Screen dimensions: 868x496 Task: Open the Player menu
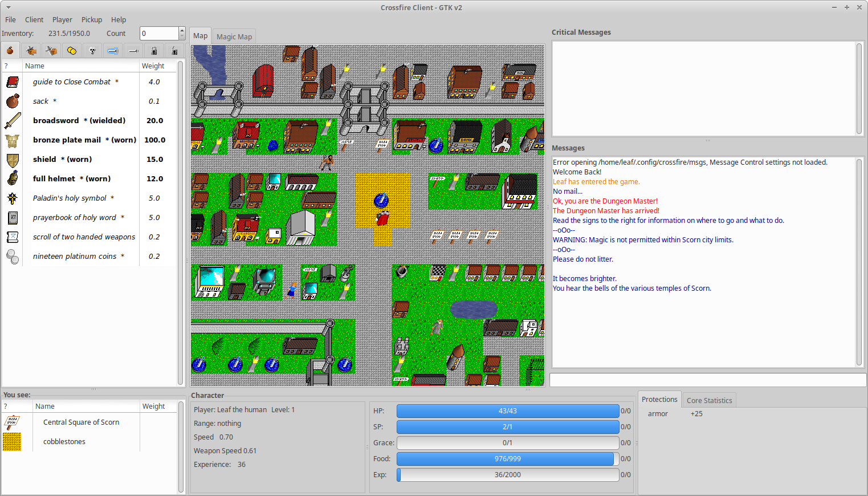(x=62, y=19)
